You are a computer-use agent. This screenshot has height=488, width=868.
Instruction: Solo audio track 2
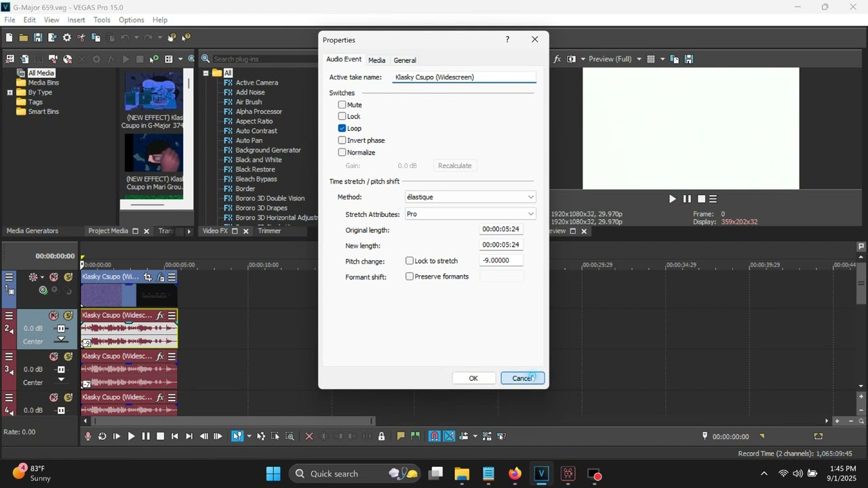[x=68, y=316]
